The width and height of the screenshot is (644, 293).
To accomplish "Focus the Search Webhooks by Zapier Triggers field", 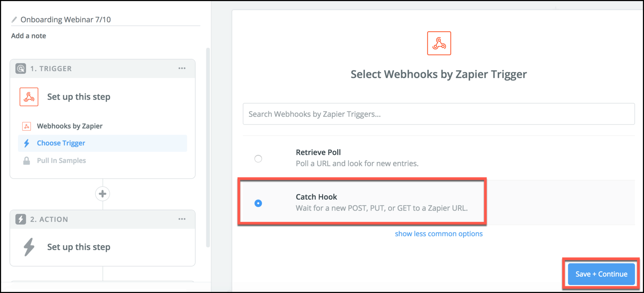I will point(439,114).
